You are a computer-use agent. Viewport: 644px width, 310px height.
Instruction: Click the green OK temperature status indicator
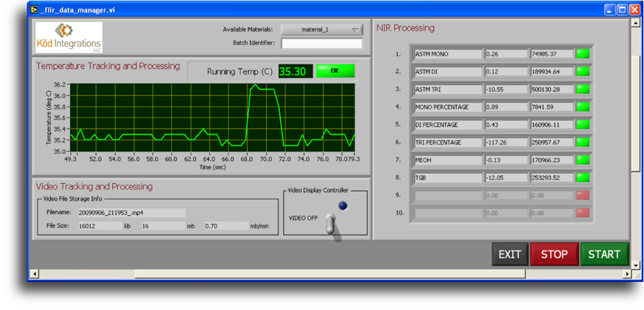335,72
